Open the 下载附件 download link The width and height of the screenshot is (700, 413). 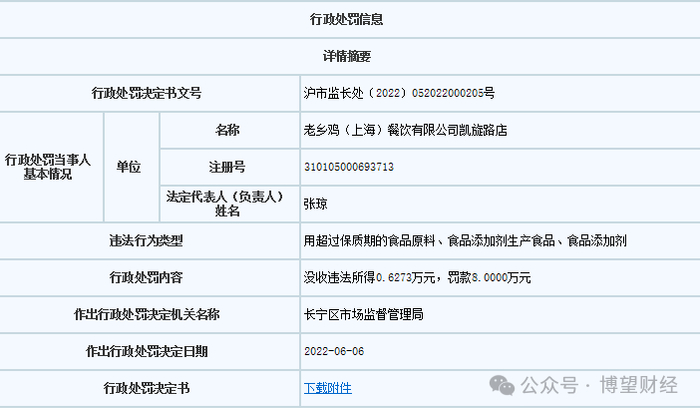point(328,388)
